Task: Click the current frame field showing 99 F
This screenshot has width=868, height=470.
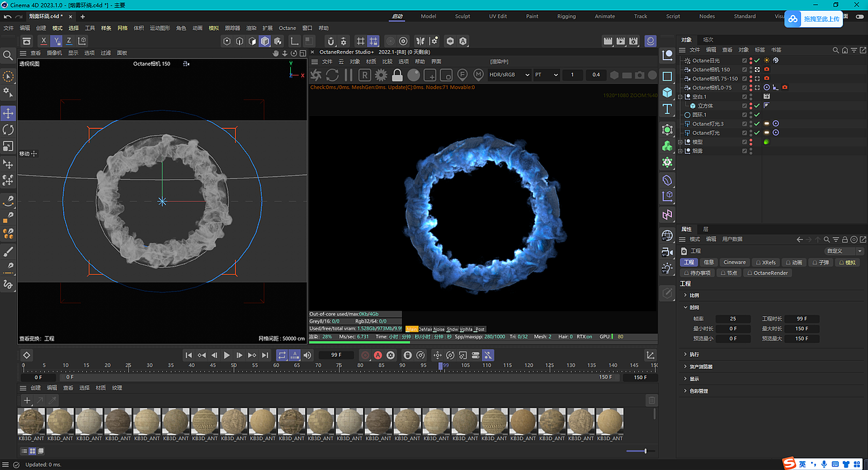Action: 336,355
